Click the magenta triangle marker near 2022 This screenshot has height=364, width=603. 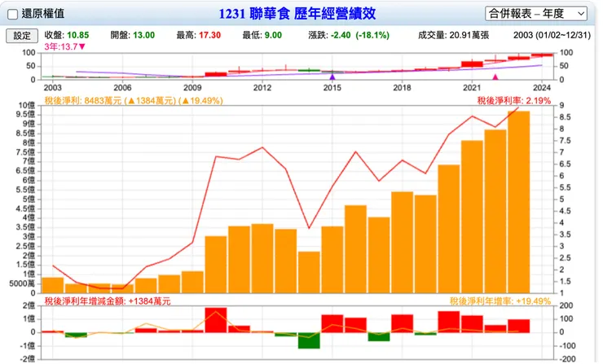click(495, 77)
